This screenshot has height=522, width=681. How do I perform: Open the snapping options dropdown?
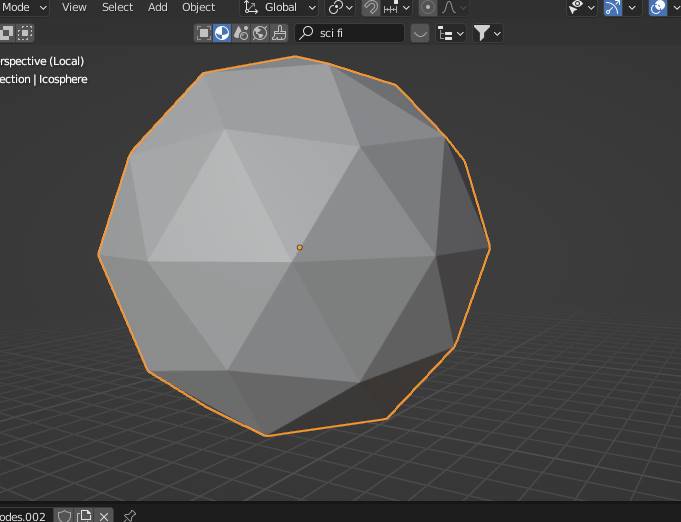(397, 7)
